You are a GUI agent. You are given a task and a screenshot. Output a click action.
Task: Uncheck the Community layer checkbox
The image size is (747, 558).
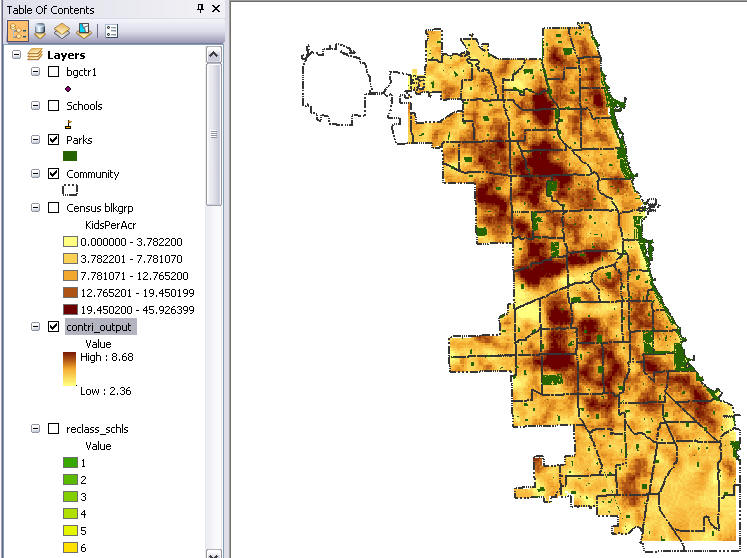(54, 173)
